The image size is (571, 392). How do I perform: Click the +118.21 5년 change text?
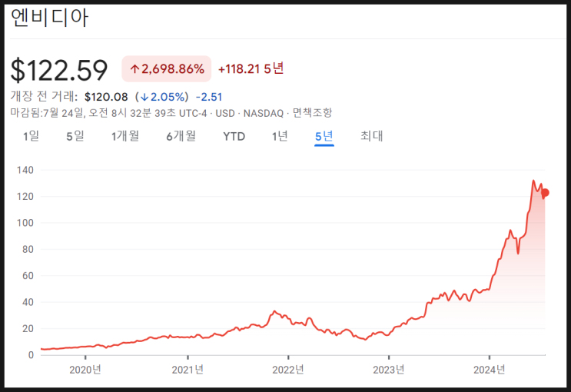click(x=251, y=69)
